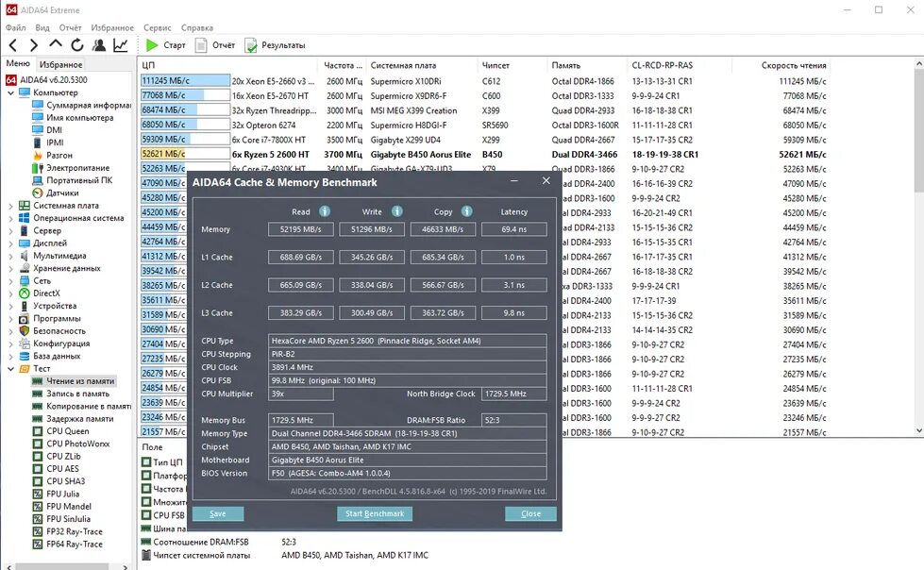The image size is (924, 570).
Task: Collapse the Тест tree node
Action: pyautogui.click(x=10, y=368)
